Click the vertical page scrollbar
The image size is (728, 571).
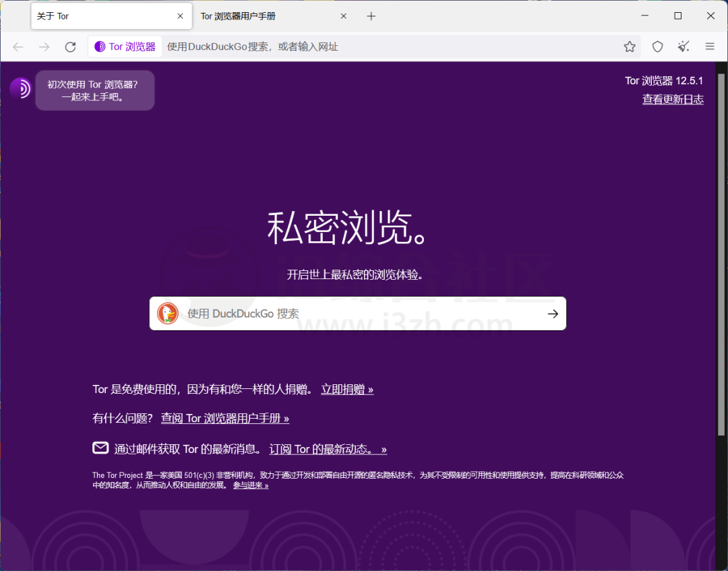[x=721, y=254]
